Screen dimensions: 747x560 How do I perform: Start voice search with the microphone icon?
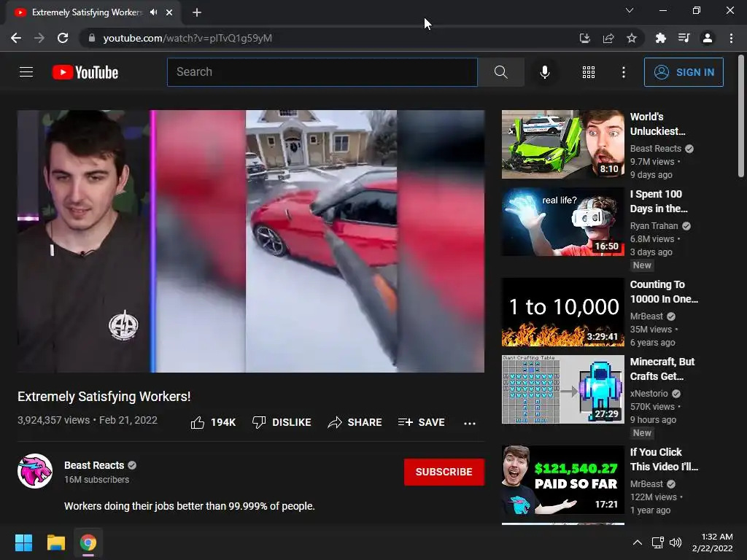[544, 72]
